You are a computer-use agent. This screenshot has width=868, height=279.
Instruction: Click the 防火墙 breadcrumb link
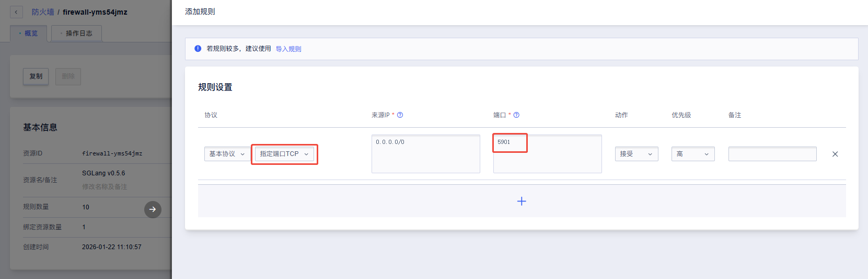43,12
